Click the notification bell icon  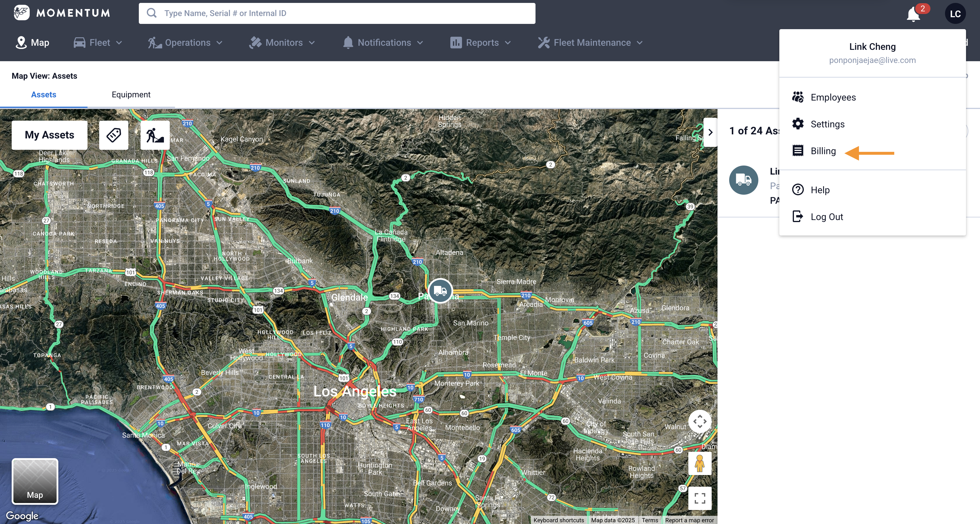tap(913, 15)
